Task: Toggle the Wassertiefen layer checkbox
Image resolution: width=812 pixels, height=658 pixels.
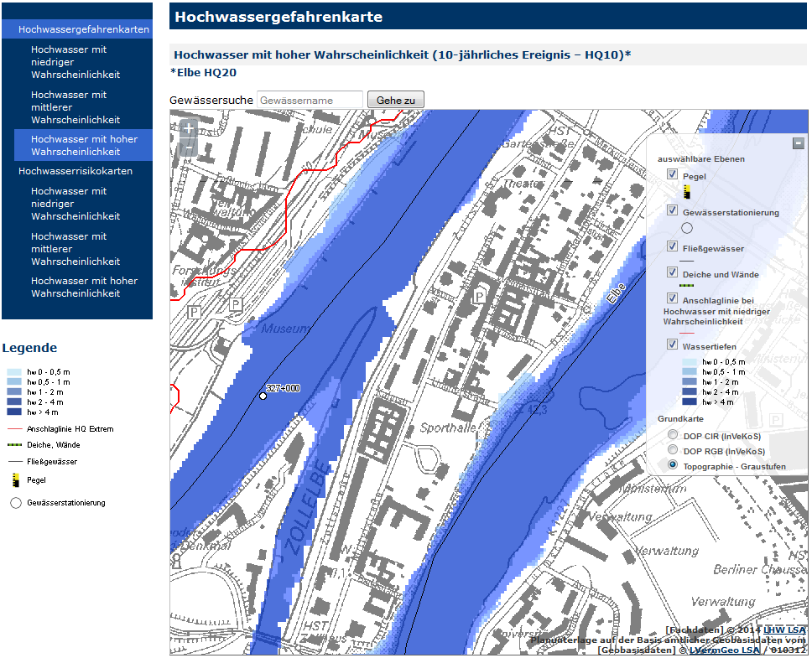Action: [673, 345]
